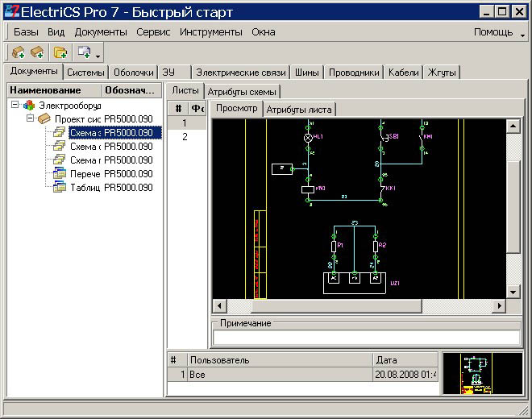Click the Обознач... column header

[131, 90]
